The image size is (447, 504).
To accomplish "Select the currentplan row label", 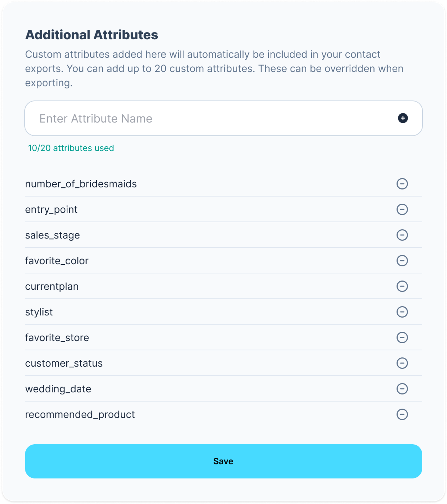I will pyautogui.click(x=52, y=287).
